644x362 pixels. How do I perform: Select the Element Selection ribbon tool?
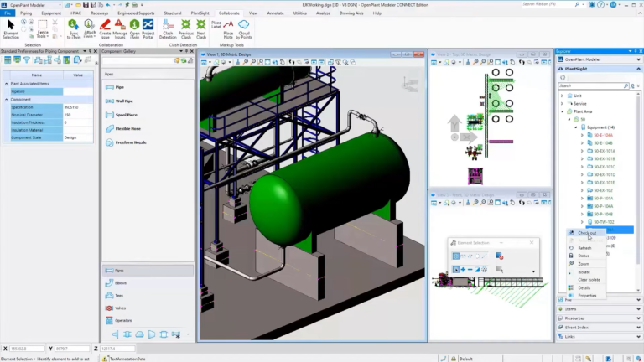click(x=11, y=29)
